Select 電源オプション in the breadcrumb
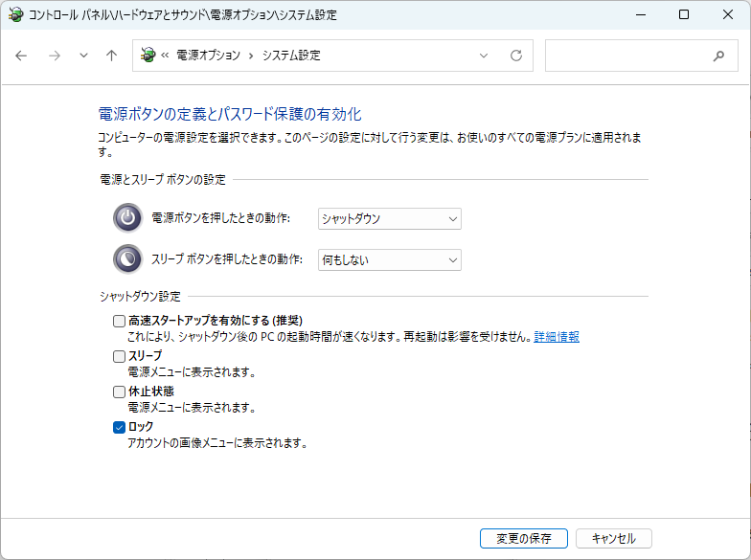 [x=208, y=56]
